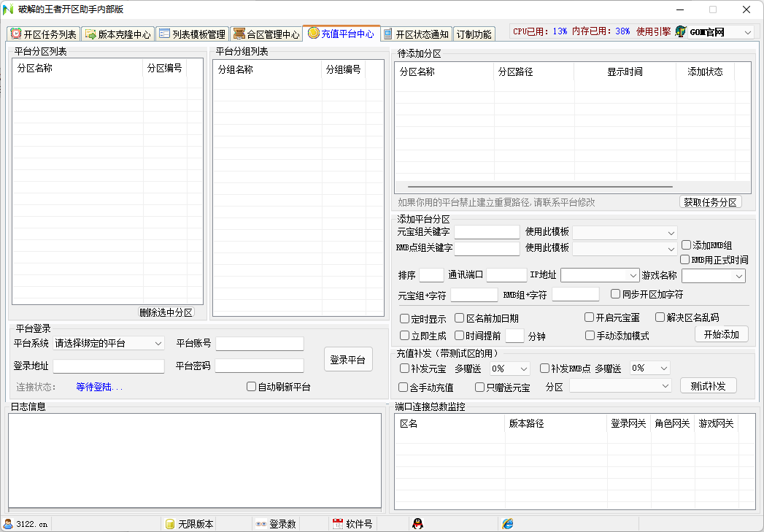Click the gold coin icon on 充值平台中心 tab
This screenshot has width=764, height=532.
(x=313, y=33)
